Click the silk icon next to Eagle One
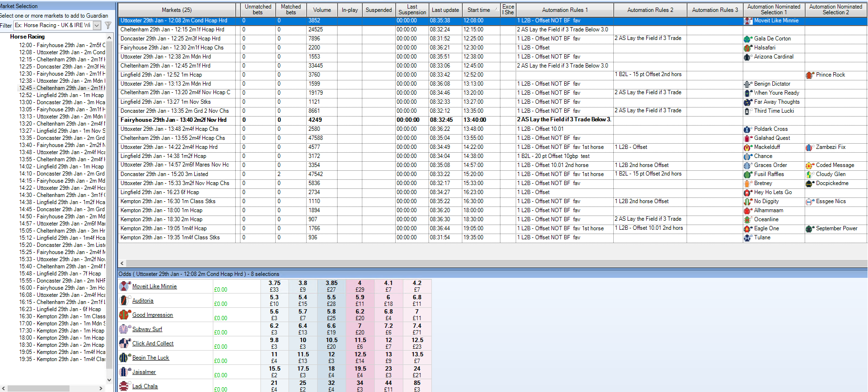The height and width of the screenshot is (392, 868). 748,229
